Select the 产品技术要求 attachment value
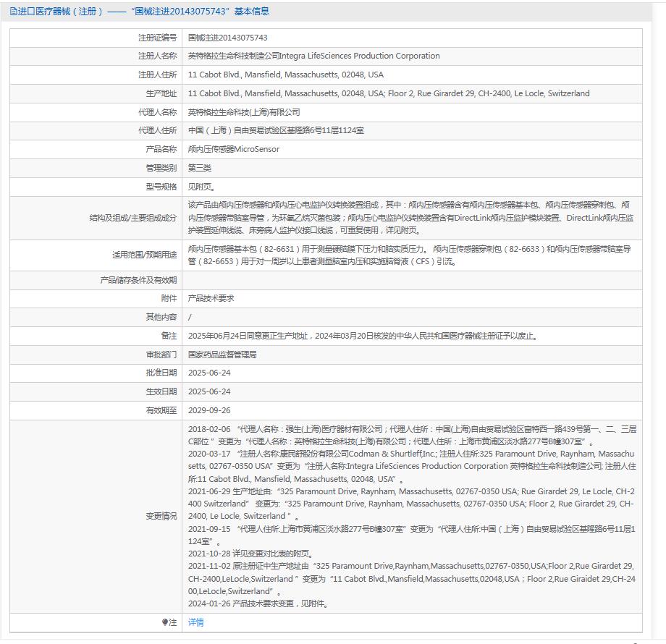 pos(211,298)
